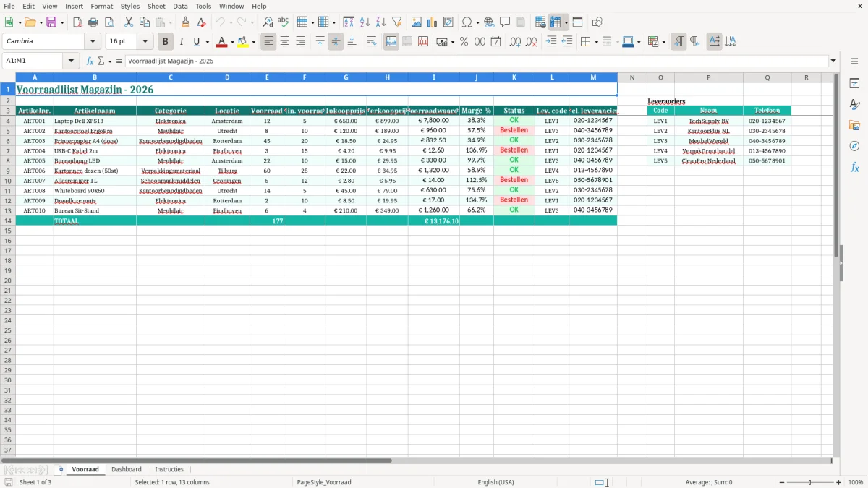Run the spelling check
The width and height of the screenshot is (868, 488).
pyautogui.click(x=284, y=22)
